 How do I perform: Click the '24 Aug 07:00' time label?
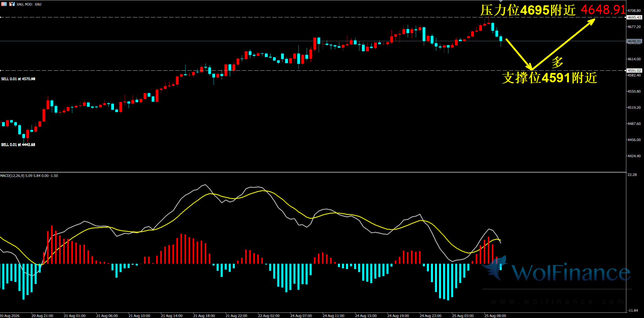pyautogui.click(x=301, y=316)
